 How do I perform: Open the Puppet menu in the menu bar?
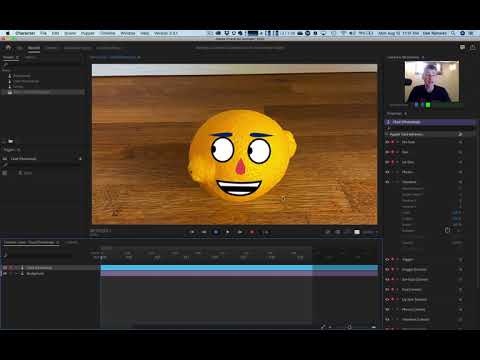point(88,33)
